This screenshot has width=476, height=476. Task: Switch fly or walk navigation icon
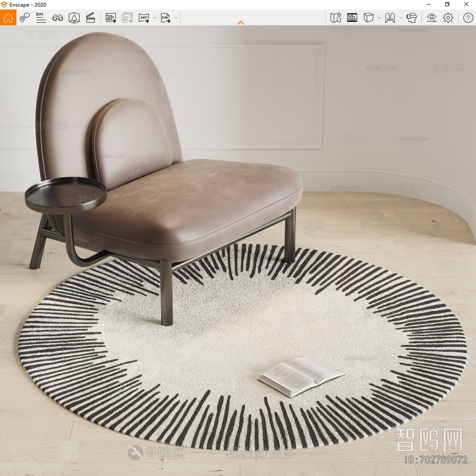pos(390,18)
